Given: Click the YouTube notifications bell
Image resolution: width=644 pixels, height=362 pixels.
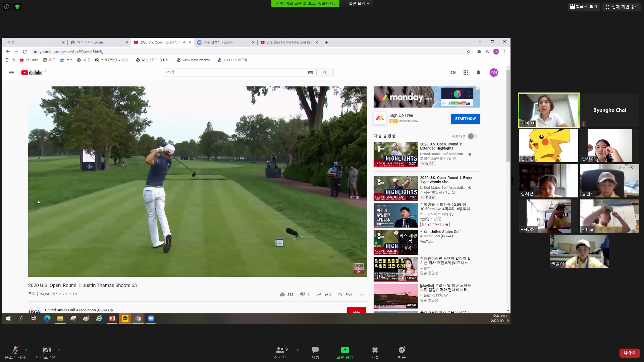Looking at the screenshot, I should coord(478,73).
